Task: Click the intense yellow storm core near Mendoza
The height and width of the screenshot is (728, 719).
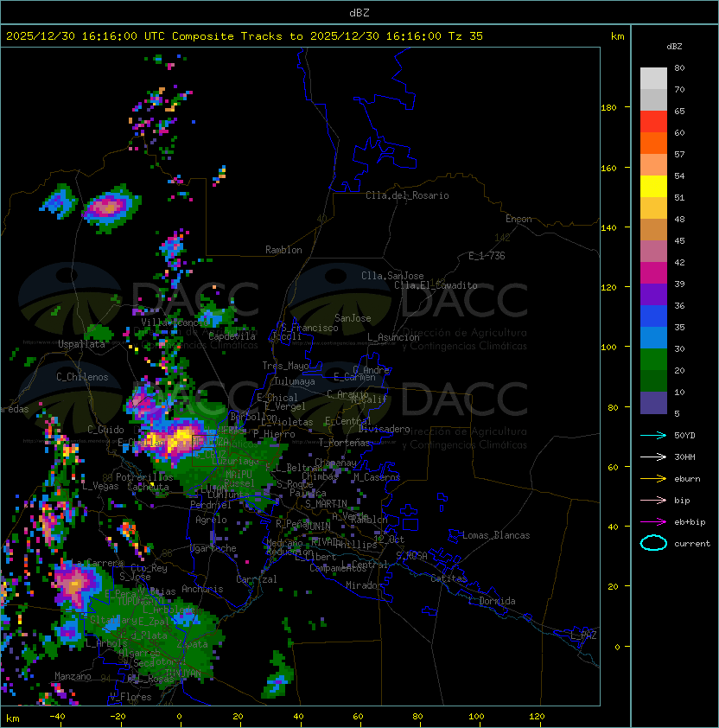Action: [181, 438]
